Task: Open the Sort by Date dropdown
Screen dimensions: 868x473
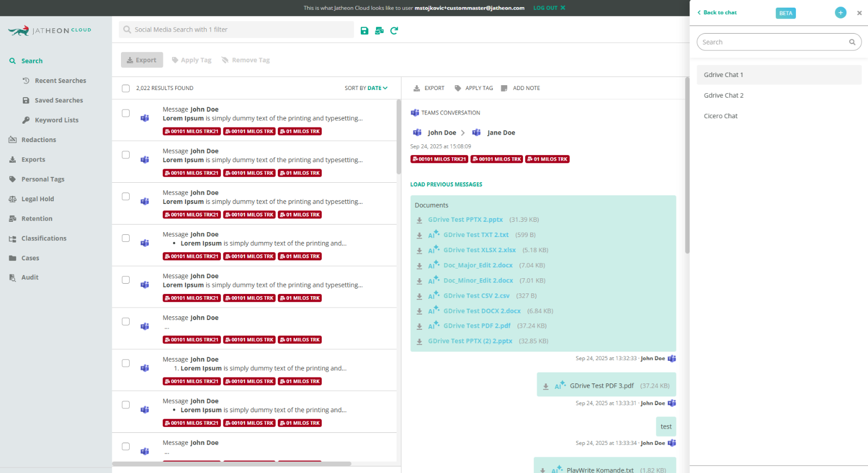Action: click(x=366, y=88)
